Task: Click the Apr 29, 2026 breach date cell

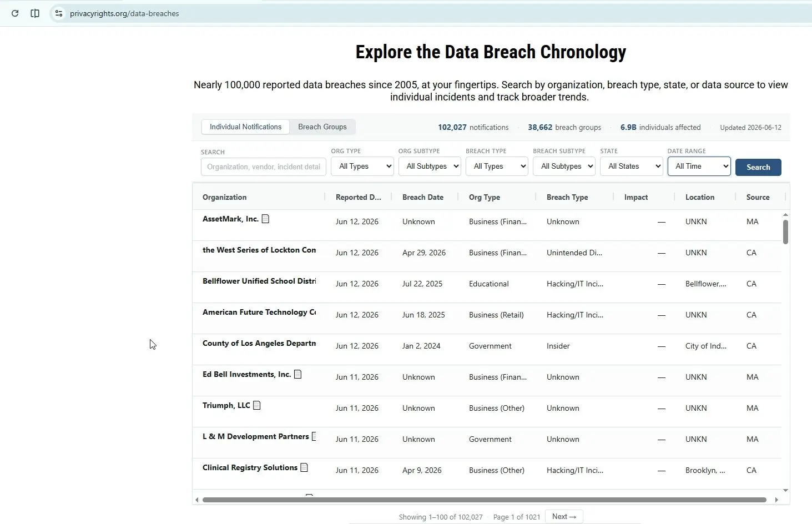Action: coord(424,253)
